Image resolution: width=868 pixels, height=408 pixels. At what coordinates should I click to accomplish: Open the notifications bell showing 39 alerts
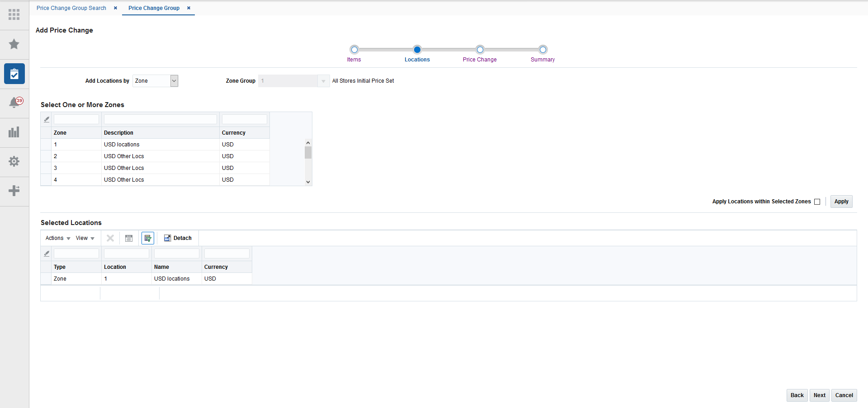coord(14,103)
